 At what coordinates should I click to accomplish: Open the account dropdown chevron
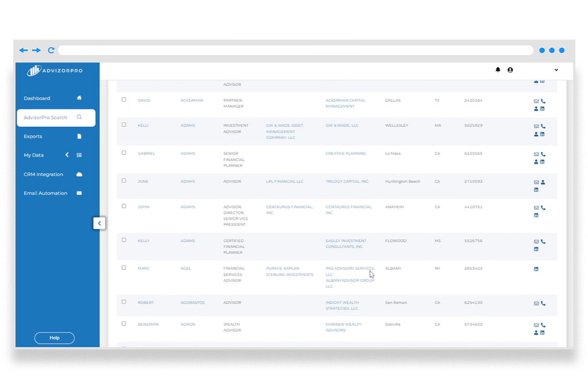coord(556,70)
